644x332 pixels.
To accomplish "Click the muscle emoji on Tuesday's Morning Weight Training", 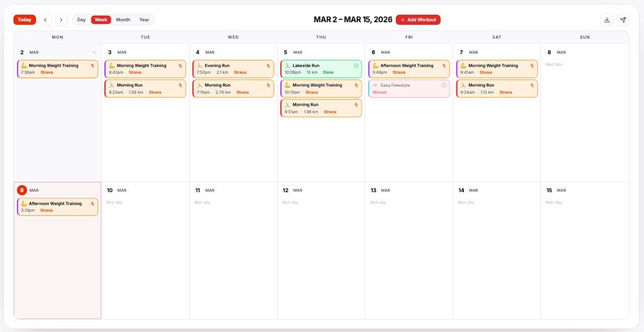I will [x=112, y=65].
